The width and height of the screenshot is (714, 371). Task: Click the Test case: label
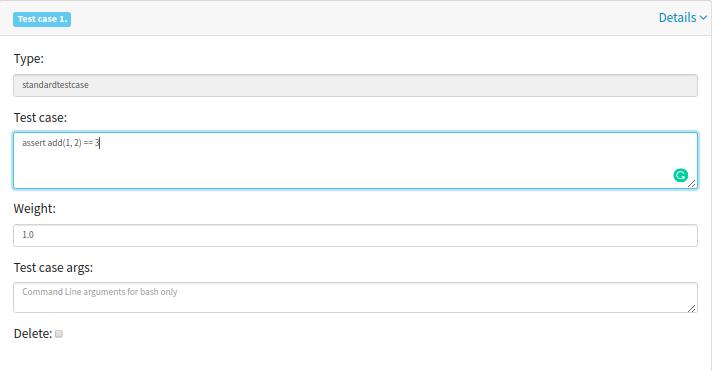click(40, 117)
